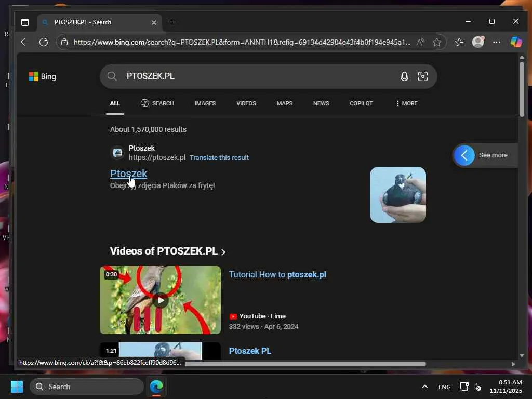Image resolution: width=532 pixels, height=399 pixels.
Task: Show hidden system tray icons
Action: click(x=425, y=387)
